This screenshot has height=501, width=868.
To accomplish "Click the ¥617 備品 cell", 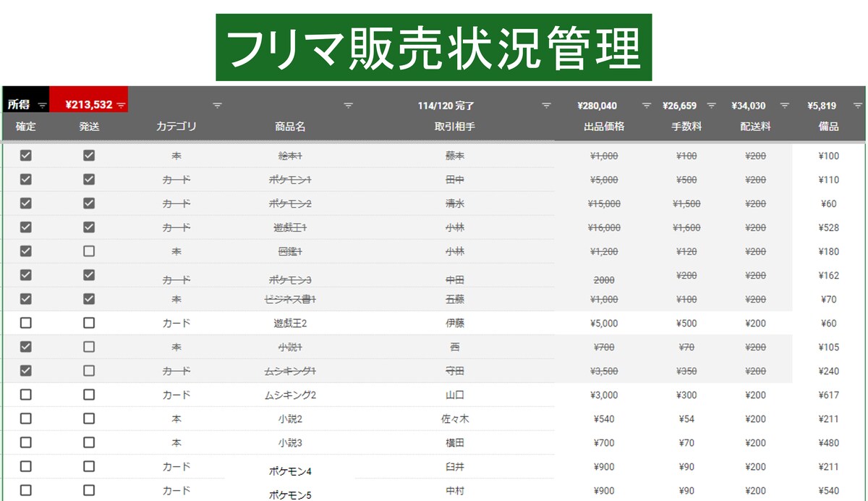I will (x=829, y=395).
